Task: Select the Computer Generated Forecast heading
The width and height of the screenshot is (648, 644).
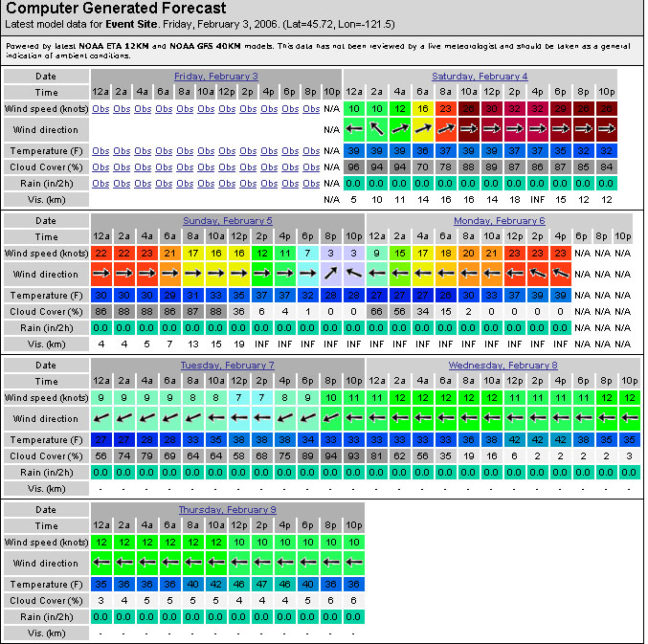Action: (116, 8)
